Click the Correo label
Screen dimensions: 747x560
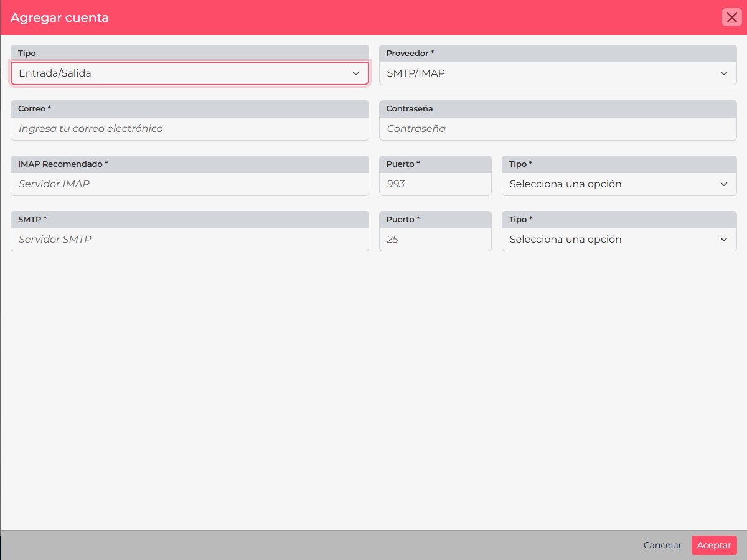pos(34,109)
